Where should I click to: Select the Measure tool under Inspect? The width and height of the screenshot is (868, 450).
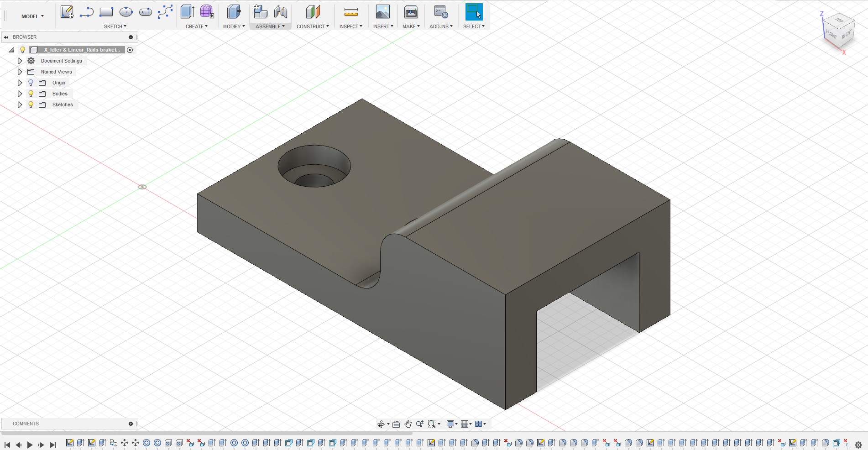(x=351, y=12)
